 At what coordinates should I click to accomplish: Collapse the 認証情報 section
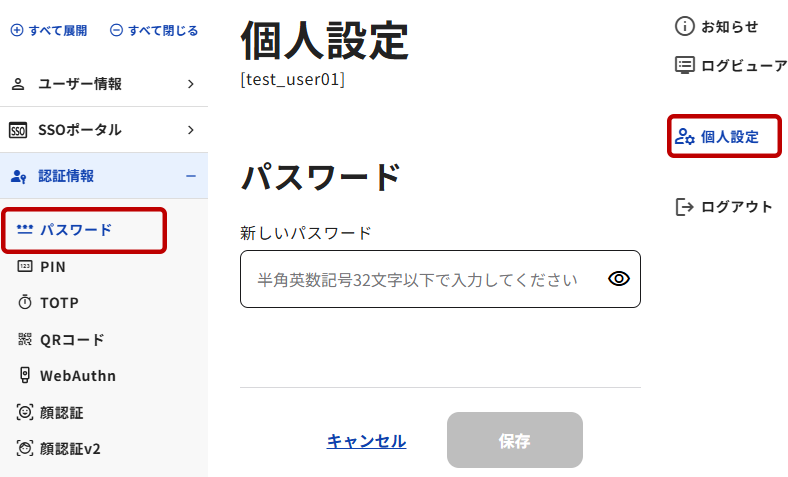[x=190, y=176]
